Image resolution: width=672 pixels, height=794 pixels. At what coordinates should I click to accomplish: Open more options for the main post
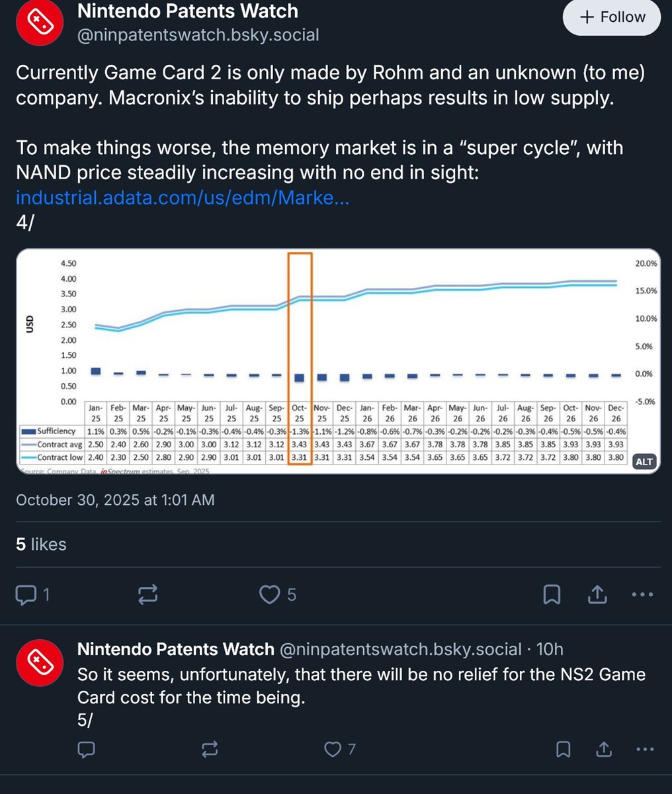pyautogui.click(x=642, y=595)
